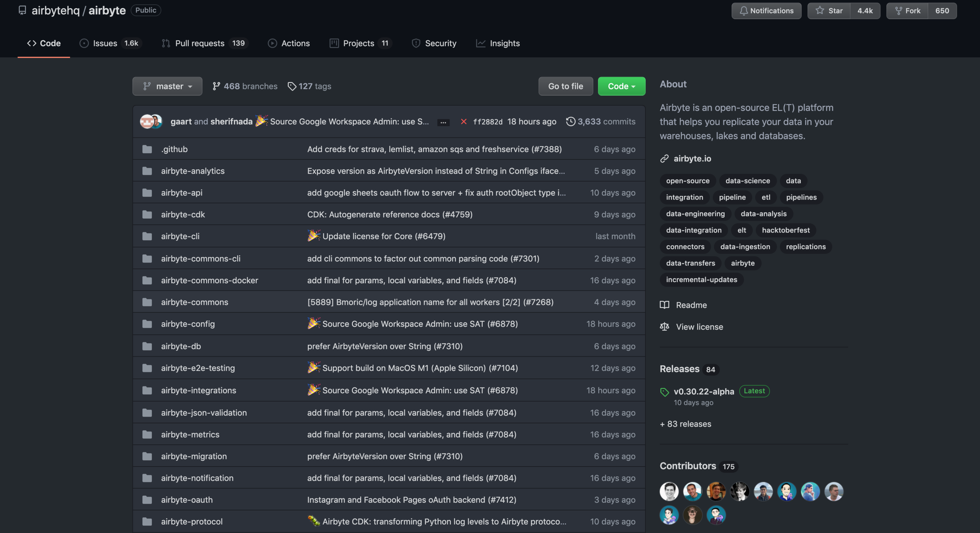
Task: Click first contributor avatar thumbnail
Action: tap(669, 491)
